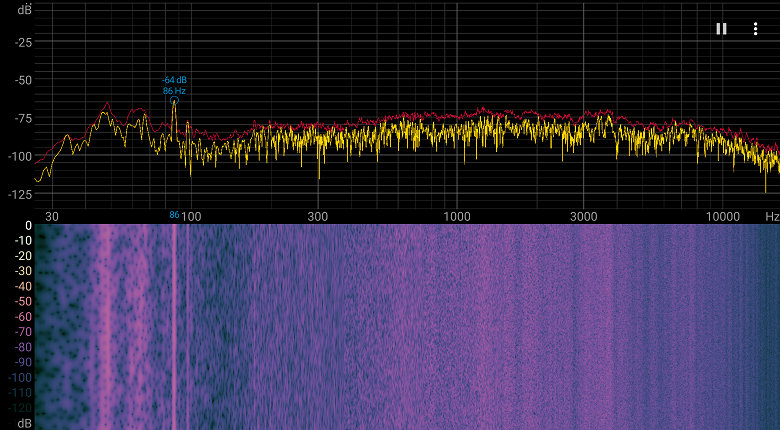Click the '300' frequency axis label
The height and width of the screenshot is (430, 780).
[317, 216]
